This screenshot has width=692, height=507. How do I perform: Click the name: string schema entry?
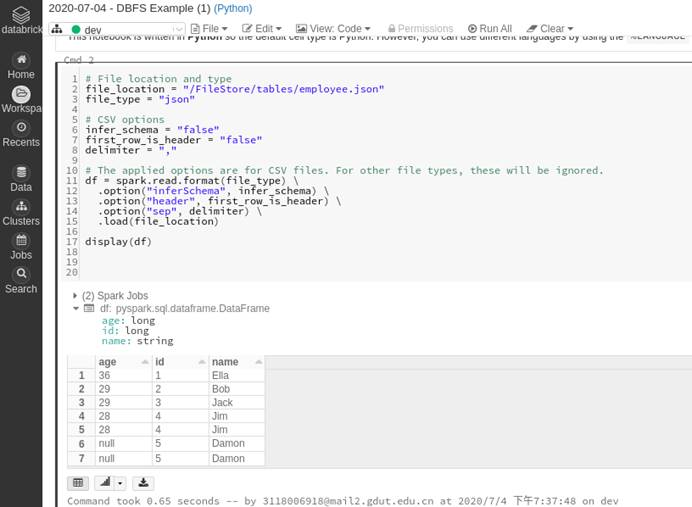(x=137, y=341)
